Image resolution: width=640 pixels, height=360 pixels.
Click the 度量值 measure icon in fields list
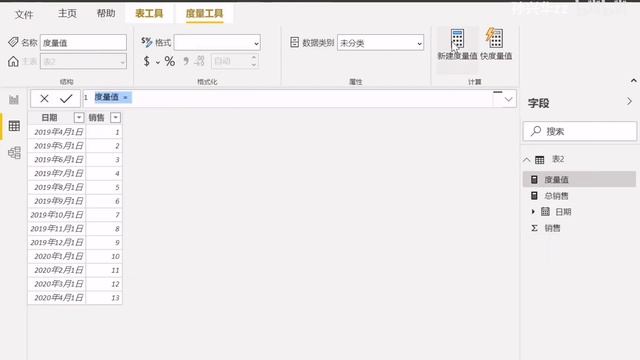[534, 180]
